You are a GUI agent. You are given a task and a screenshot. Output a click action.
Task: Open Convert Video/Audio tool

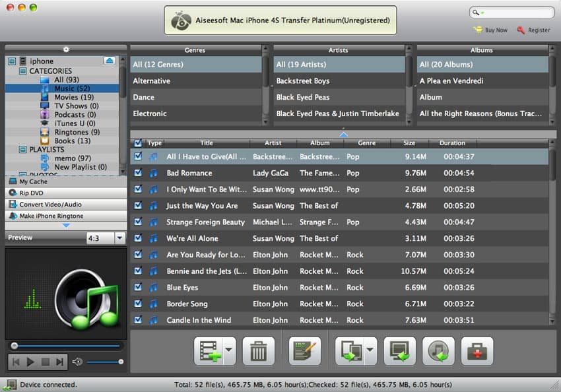pos(66,204)
